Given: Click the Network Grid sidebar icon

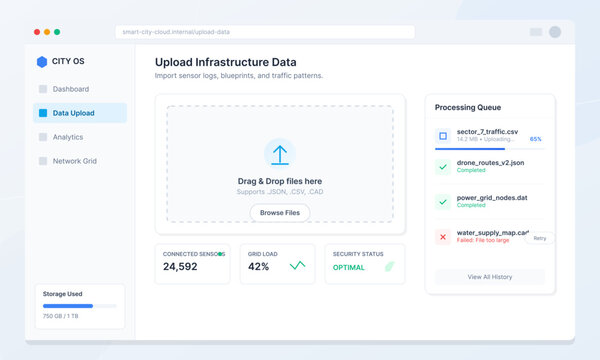Looking at the screenshot, I should coord(43,161).
